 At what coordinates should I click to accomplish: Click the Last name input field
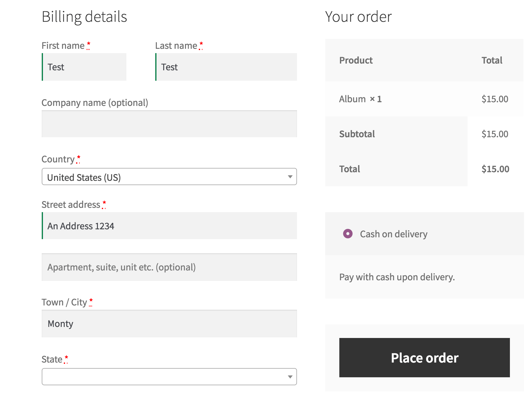226,67
